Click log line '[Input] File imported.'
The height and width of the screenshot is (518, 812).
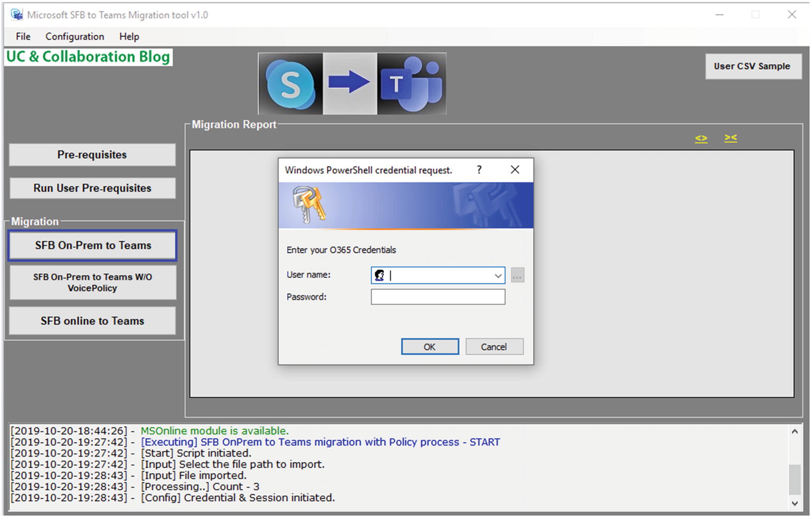coord(194,475)
